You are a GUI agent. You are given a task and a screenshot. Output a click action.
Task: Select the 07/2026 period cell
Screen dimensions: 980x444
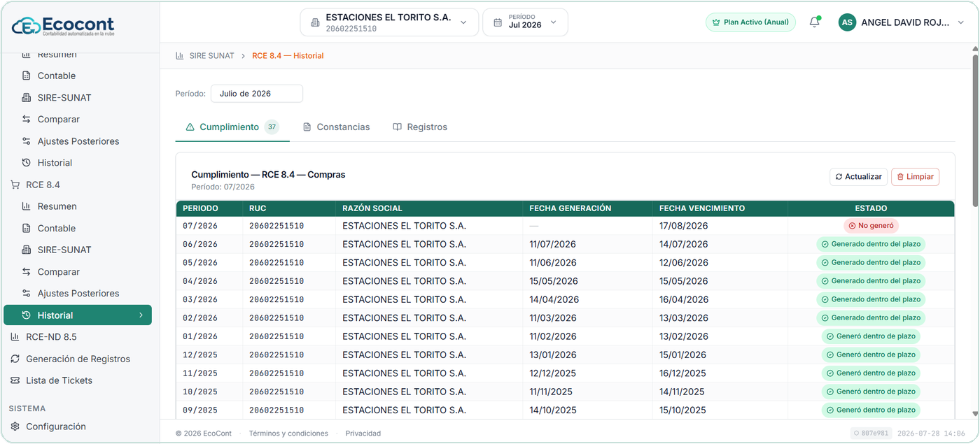tap(200, 226)
